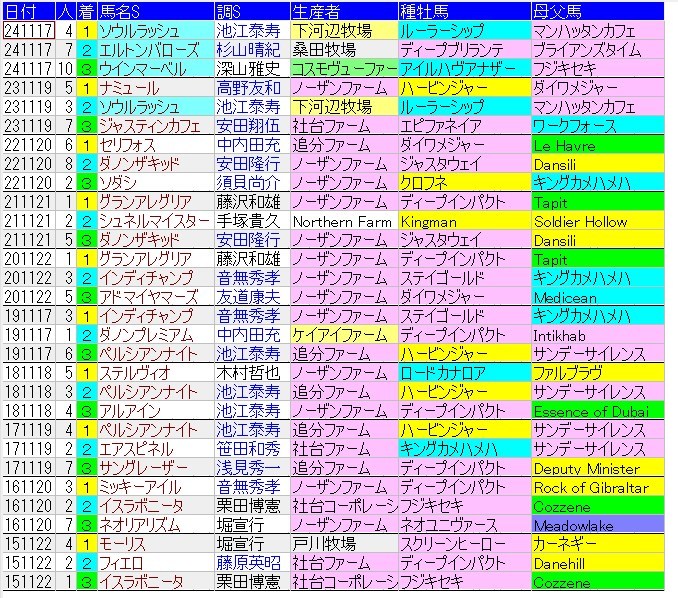This screenshot has width=678, height=598.
Task: Click the blue Meadowlake cell
Action: (x=597, y=526)
